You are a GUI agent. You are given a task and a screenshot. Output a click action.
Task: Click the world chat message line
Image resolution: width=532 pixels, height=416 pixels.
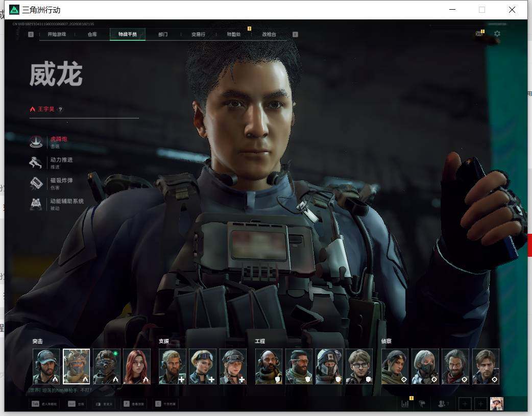60,390
